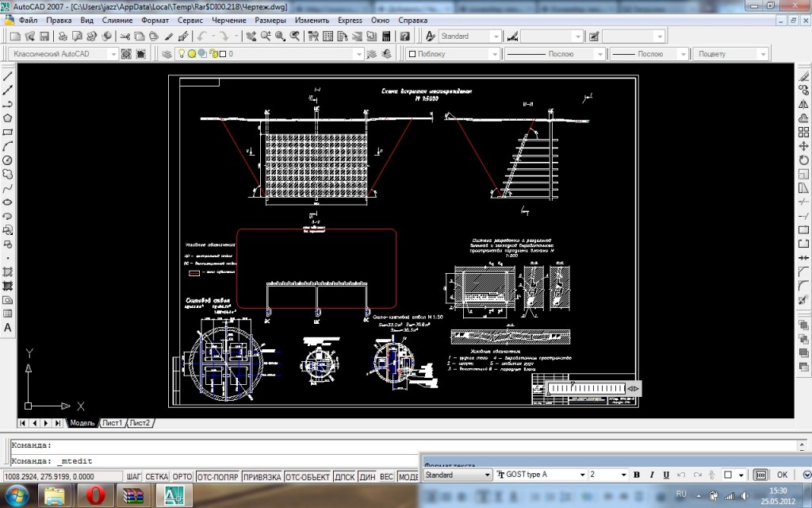Open the Text Style manager icon

point(431,37)
